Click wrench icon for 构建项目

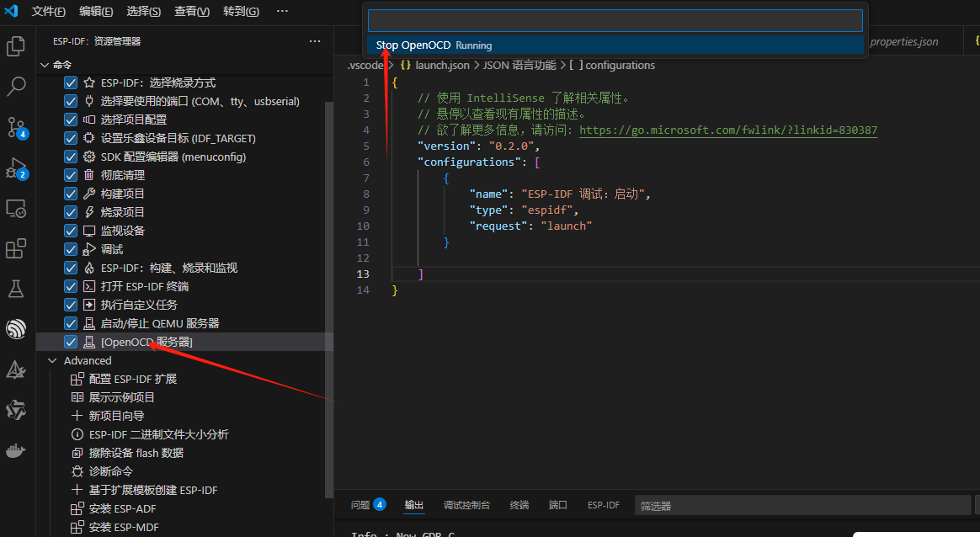point(89,194)
